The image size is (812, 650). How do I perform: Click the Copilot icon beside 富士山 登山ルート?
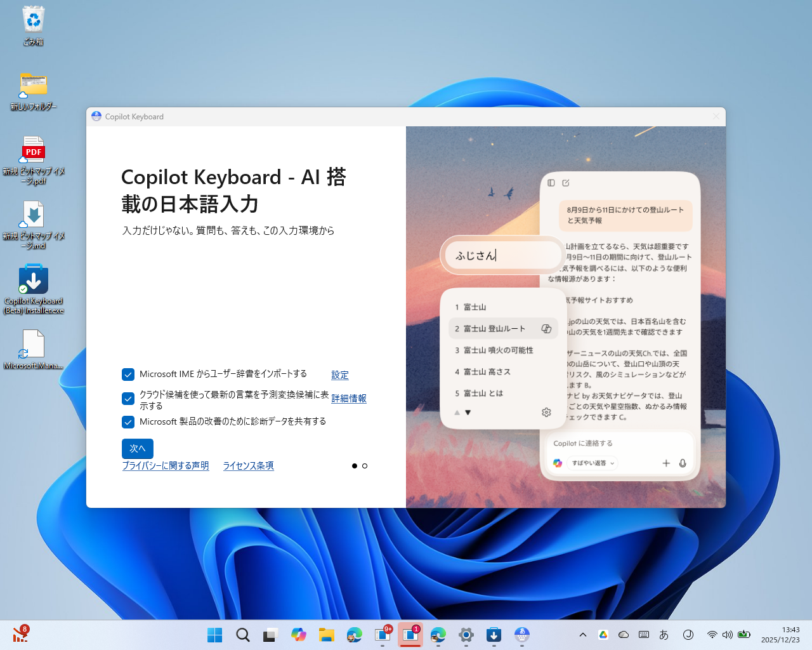(x=546, y=328)
